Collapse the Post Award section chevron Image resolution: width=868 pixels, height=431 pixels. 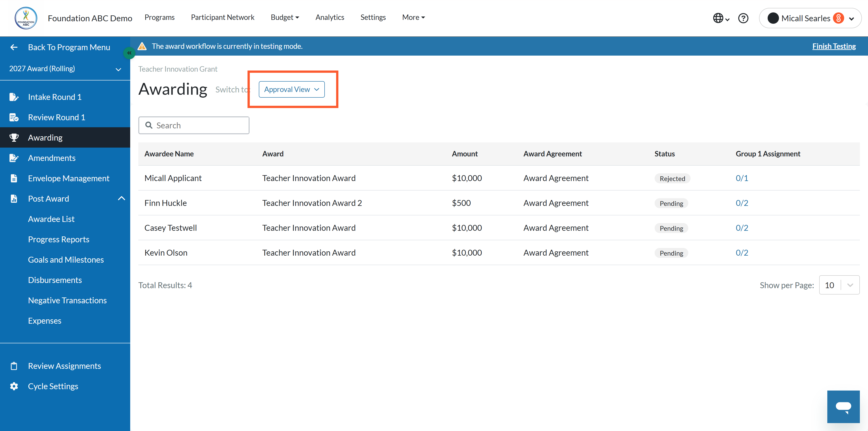pos(121,198)
